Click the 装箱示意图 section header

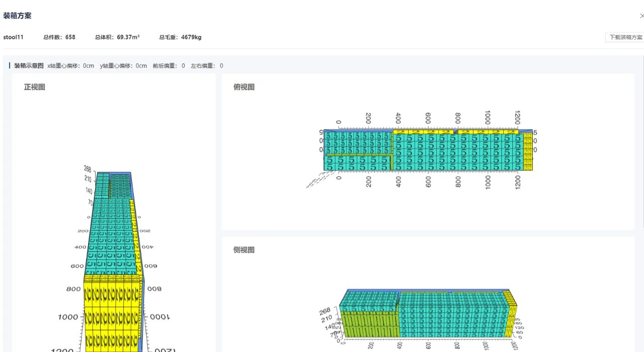click(29, 65)
